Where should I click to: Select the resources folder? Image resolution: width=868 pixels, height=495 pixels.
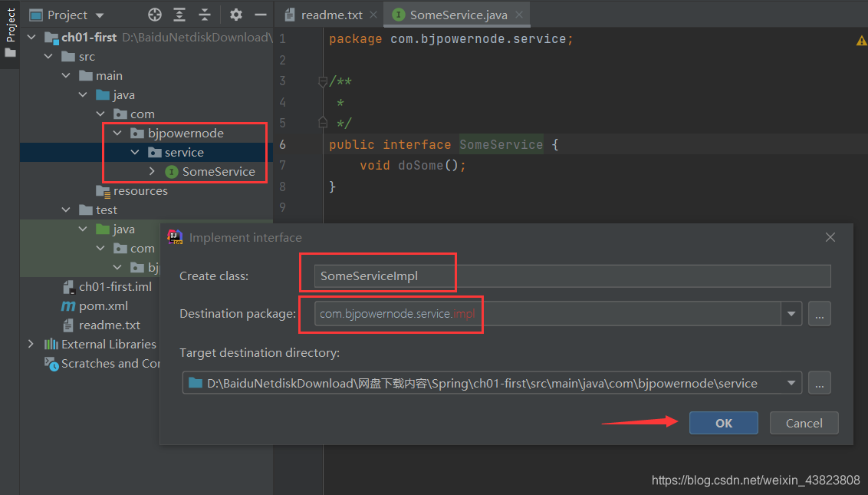(x=140, y=190)
